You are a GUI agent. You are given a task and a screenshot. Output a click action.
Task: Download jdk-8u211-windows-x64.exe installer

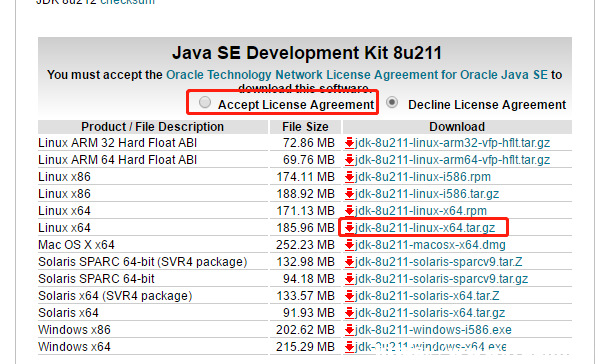click(431, 346)
